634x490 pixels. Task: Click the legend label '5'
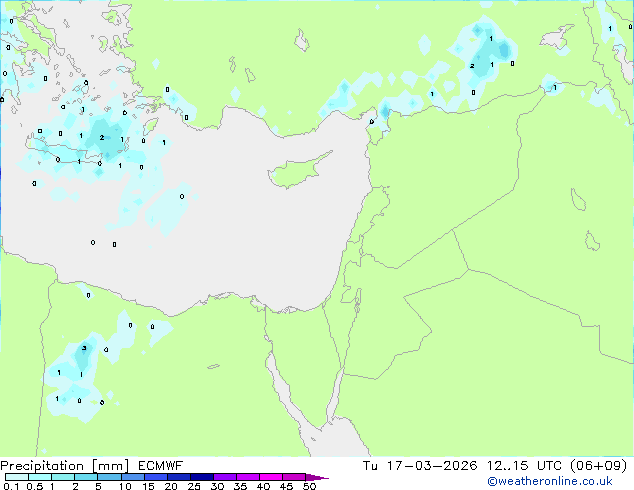click(98, 486)
